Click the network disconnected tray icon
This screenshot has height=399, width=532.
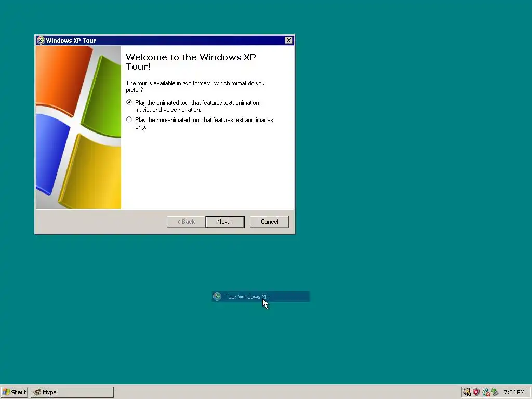pos(486,392)
